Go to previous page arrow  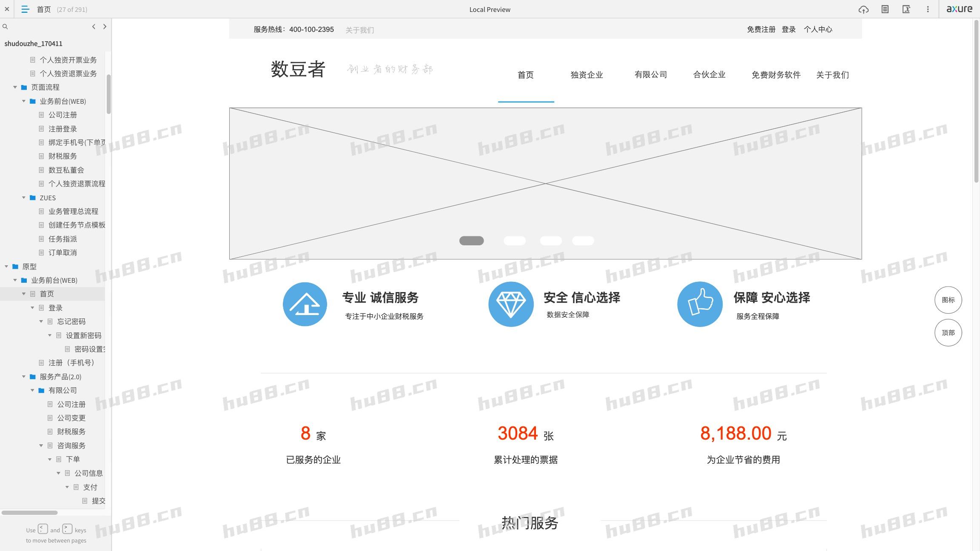[94, 27]
